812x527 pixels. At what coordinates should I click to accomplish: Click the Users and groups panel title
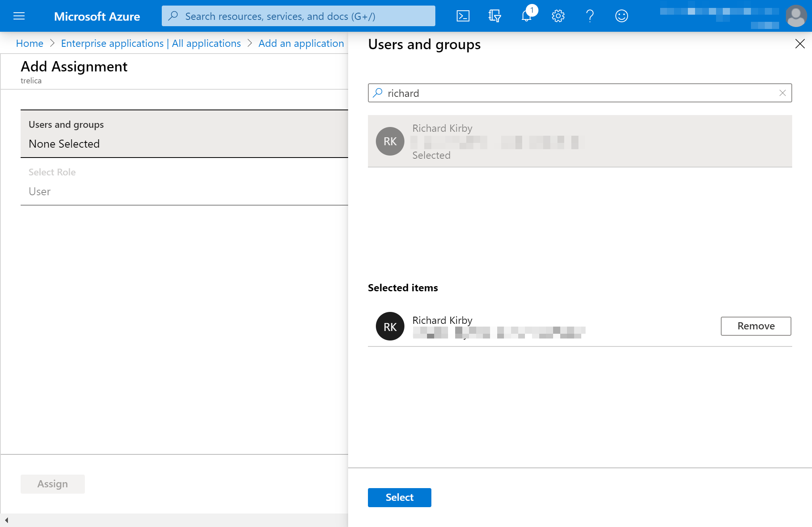(424, 44)
